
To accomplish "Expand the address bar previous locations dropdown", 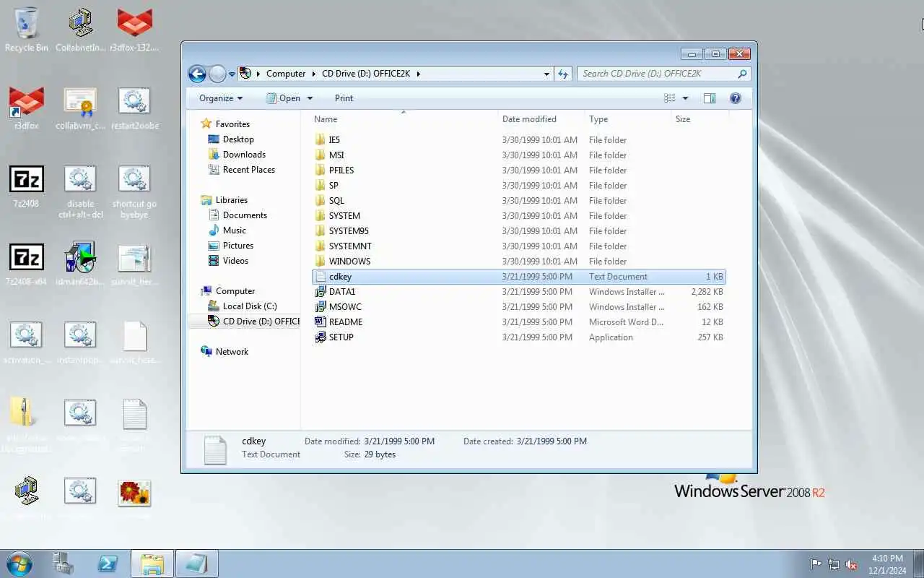I will (x=546, y=74).
